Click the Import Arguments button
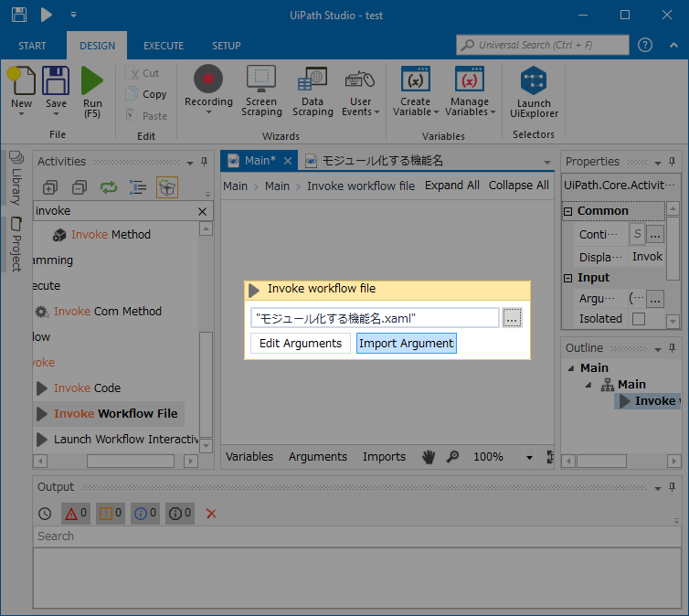 pos(407,343)
